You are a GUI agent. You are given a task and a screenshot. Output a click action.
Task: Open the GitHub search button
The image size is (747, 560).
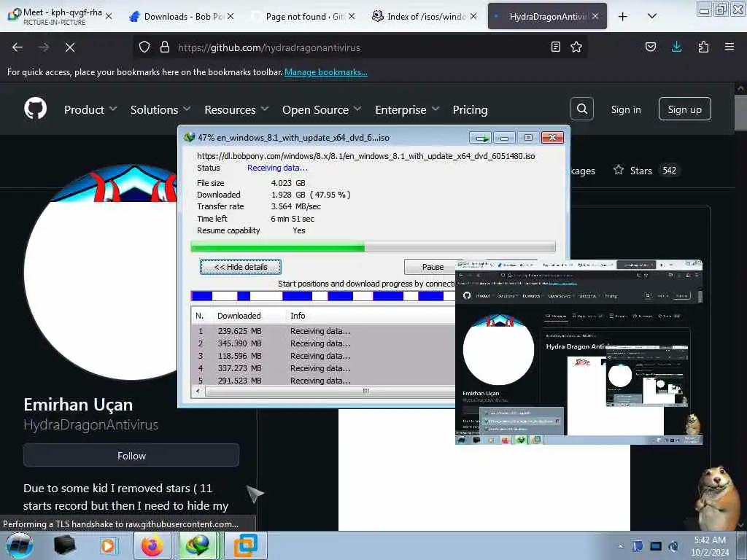pos(582,109)
